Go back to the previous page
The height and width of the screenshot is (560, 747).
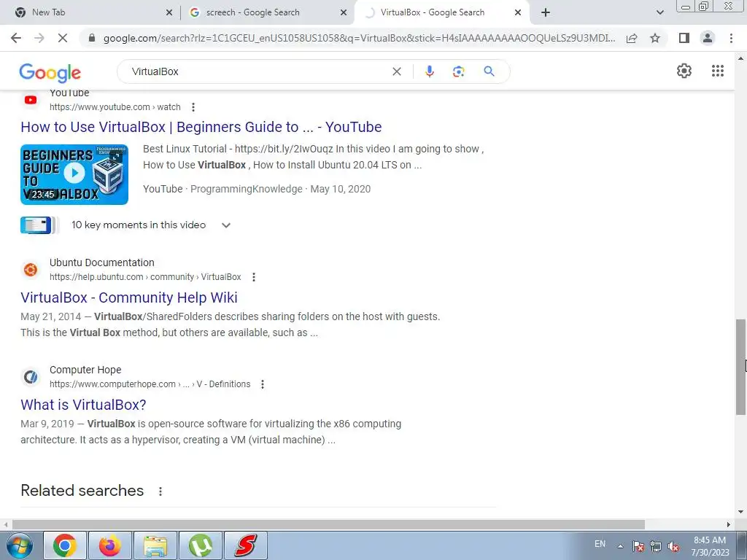pos(16,38)
